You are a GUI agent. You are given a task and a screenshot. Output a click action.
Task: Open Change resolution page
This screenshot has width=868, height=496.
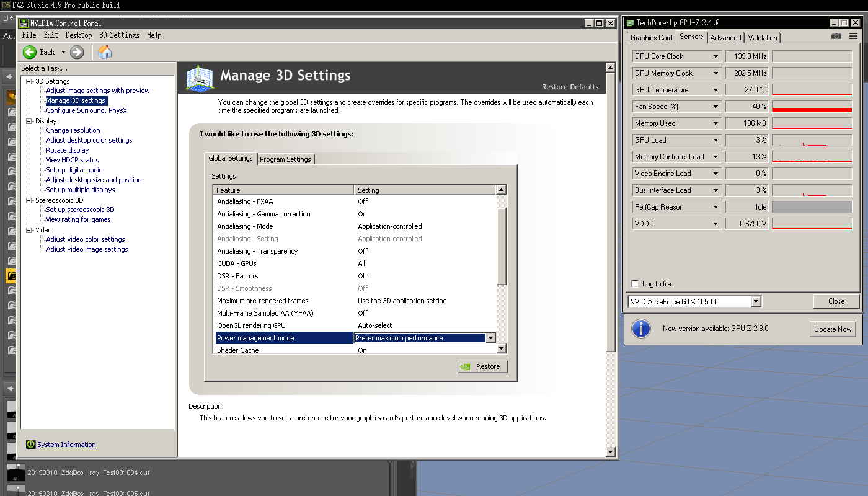point(73,130)
